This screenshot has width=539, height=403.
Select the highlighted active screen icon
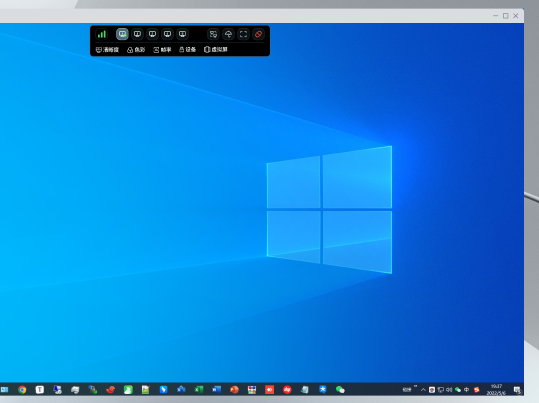122,34
